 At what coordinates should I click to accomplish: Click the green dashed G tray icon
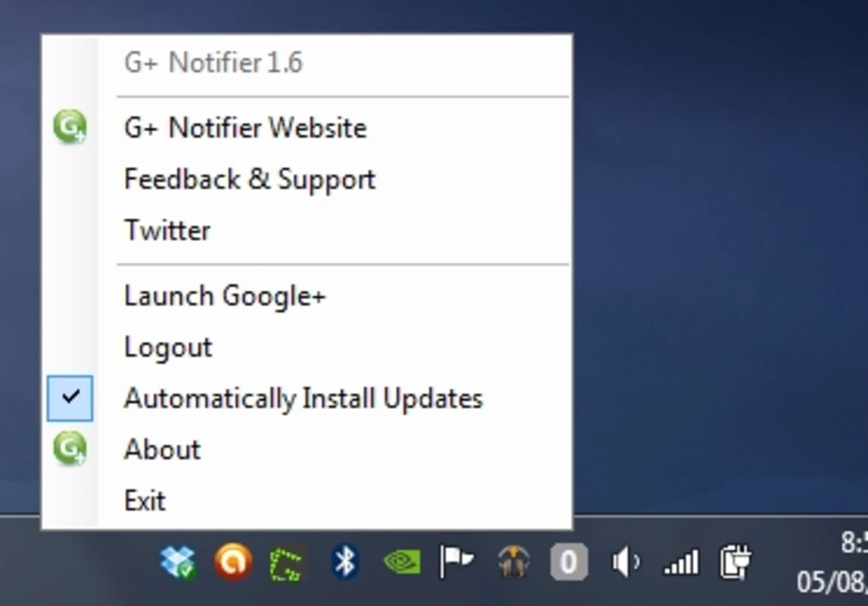coord(287,564)
